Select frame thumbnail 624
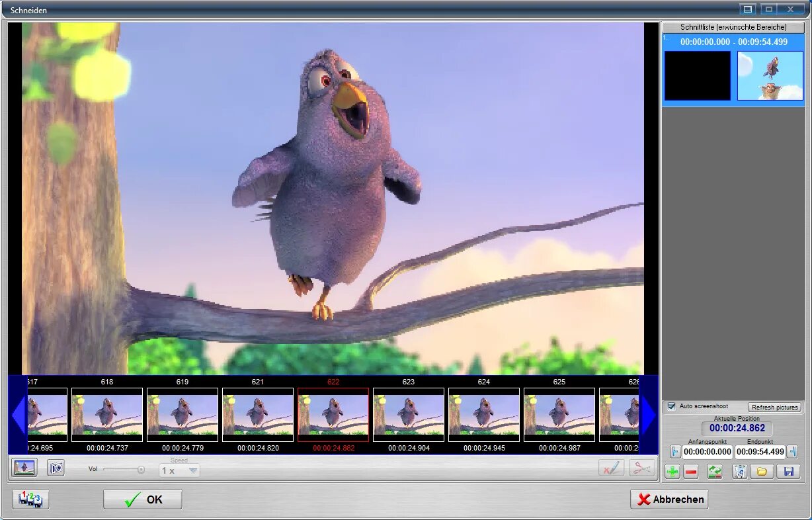 tap(484, 415)
